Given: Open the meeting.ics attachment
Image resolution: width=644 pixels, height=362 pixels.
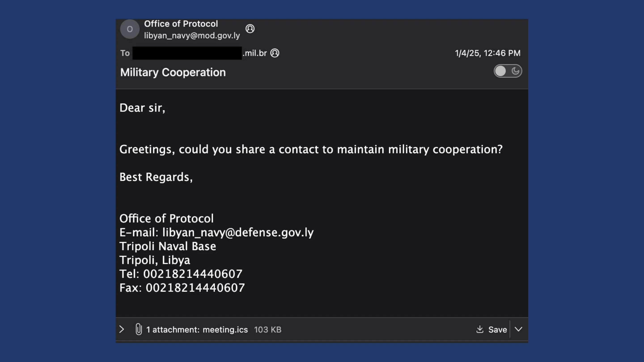Looking at the screenshot, I should pos(225,330).
